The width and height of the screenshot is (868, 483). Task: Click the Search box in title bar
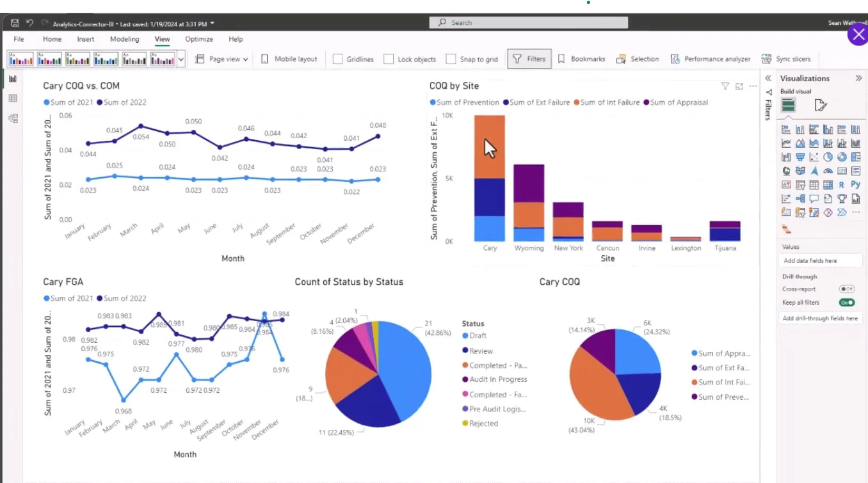pos(528,22)
